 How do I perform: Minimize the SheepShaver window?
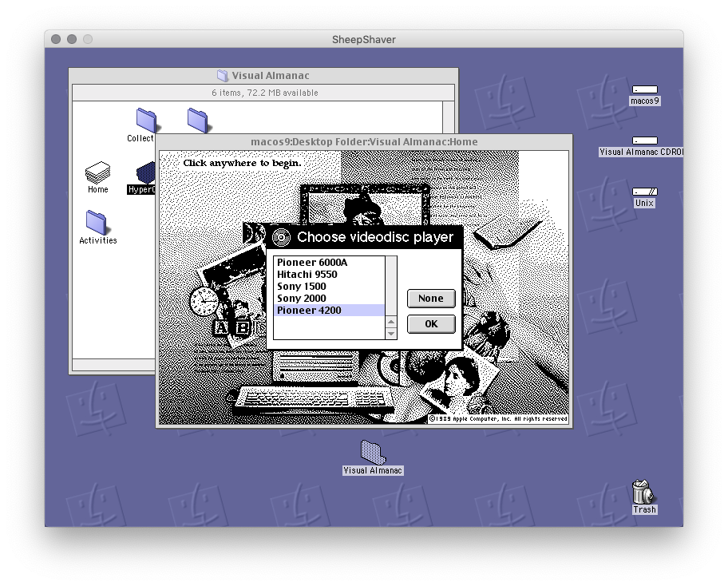coord(72,39)
